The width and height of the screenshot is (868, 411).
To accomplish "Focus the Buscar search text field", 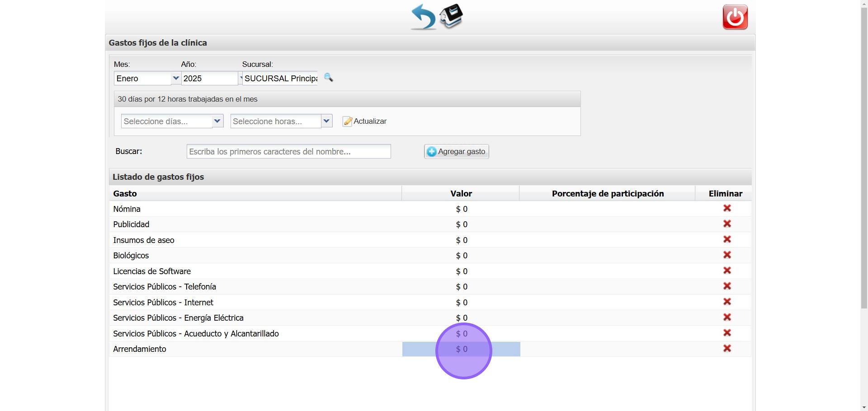I will pos(288,152).
